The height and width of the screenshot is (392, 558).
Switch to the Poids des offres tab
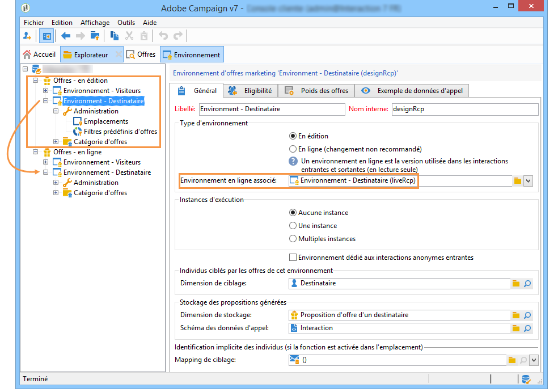316,91
